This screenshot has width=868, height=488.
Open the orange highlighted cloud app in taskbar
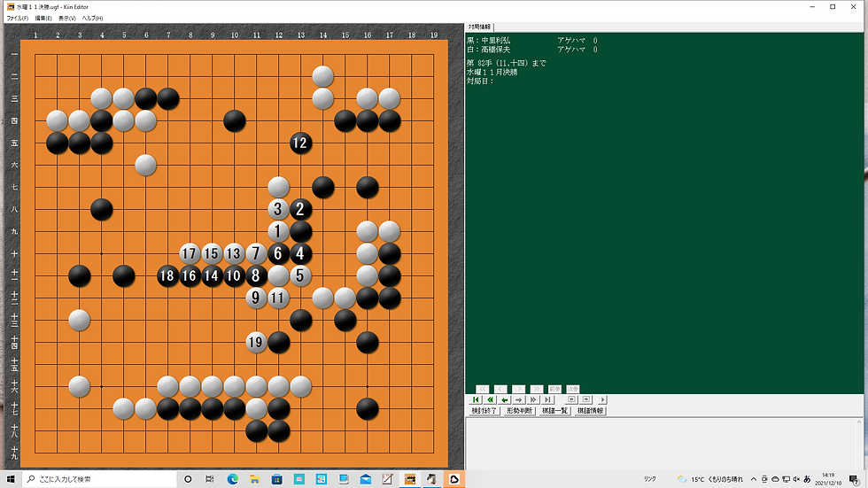(453, 479)
